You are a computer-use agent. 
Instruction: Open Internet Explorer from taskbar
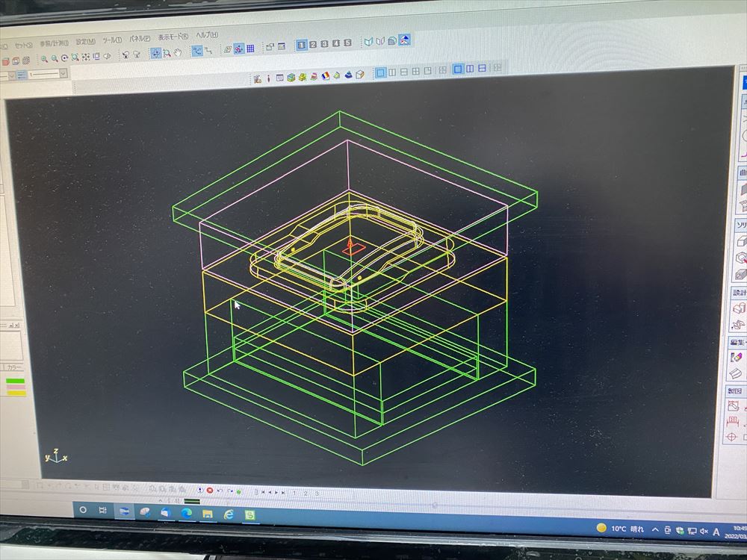coord(229,514)
